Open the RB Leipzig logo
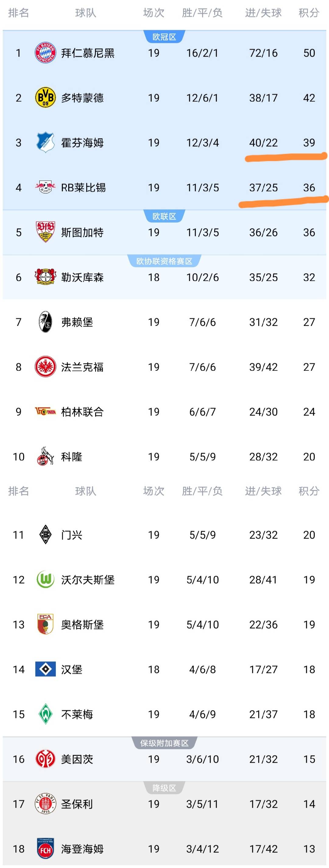329x868 pixels. click(x=45, y=187)
